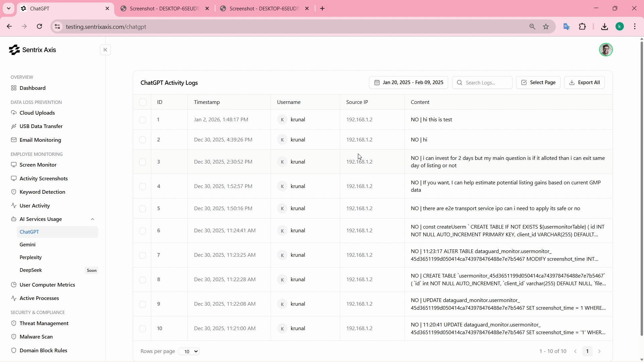Open the Rows per page dropdown
This screenshot has height=362, width=644.
point(189,351)
